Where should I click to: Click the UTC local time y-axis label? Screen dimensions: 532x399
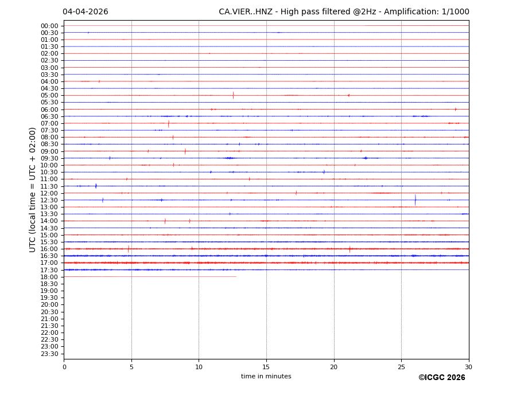33,189
